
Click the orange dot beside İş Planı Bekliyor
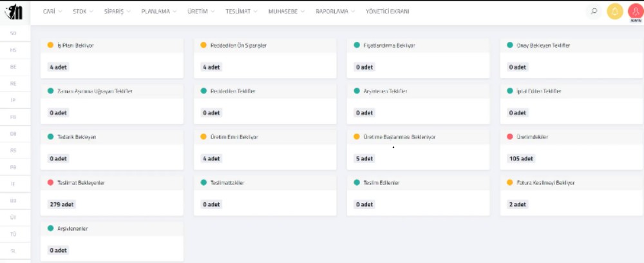click(x=50, y=45)
